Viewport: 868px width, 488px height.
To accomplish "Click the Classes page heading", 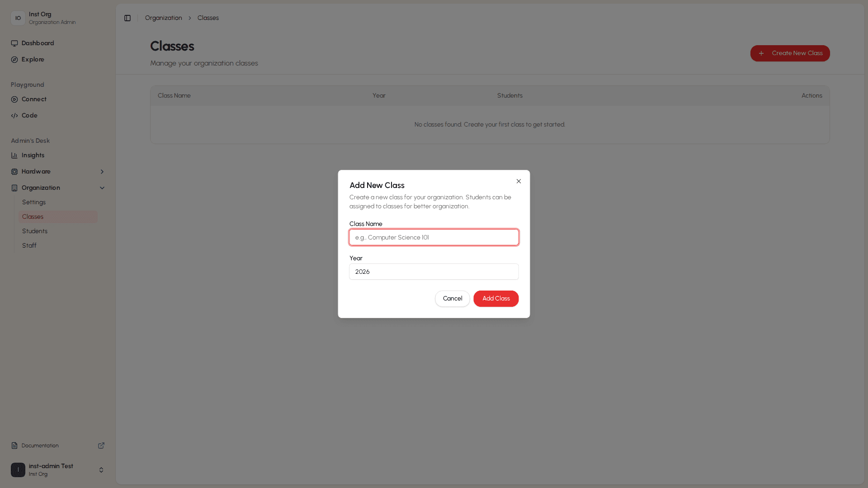I will (172, 46).
